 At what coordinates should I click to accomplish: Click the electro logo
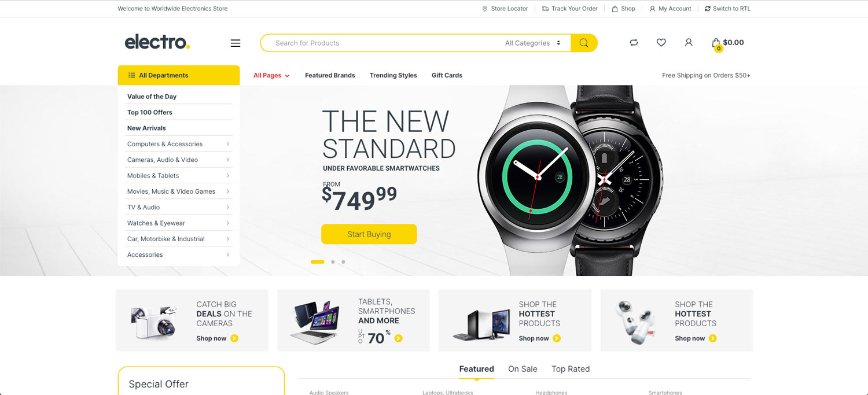157,42
